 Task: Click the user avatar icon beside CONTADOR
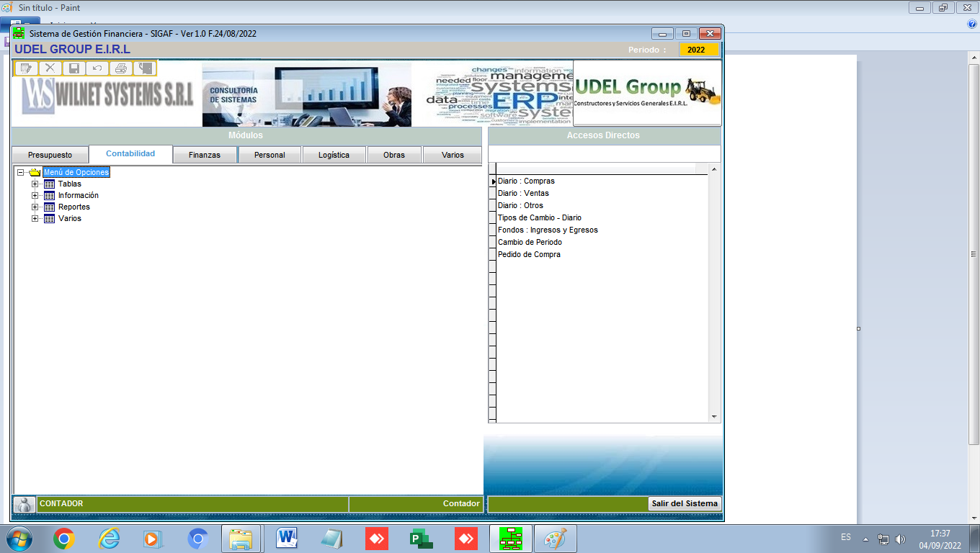24,504
